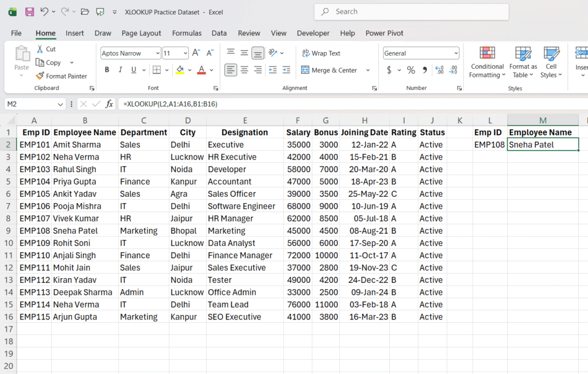Click the Select All corner triangle
The width and height of the screenshot is (588, 374).
[11, 120]
